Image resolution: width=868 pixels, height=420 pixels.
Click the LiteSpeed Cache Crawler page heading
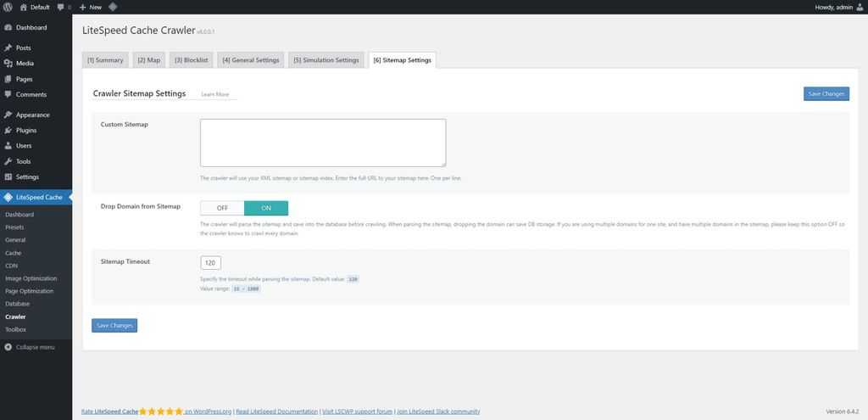point(138,31)
